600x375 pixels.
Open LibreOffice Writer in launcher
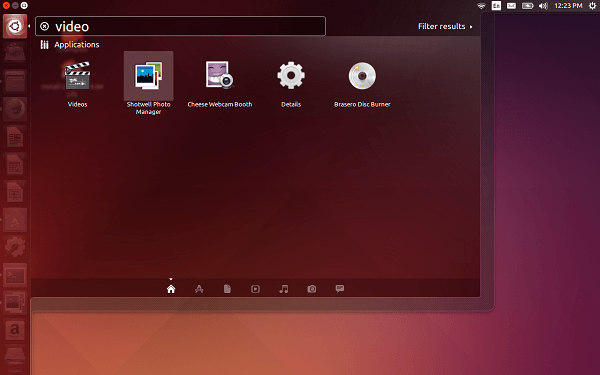[x=15, y=137]
